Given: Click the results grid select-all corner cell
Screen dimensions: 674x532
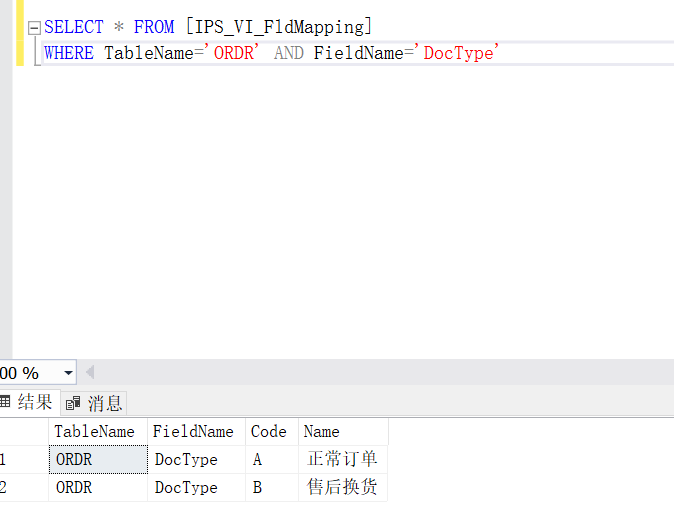Looking at the screenshot, I should pyautogui.click(x=24, y=431).
